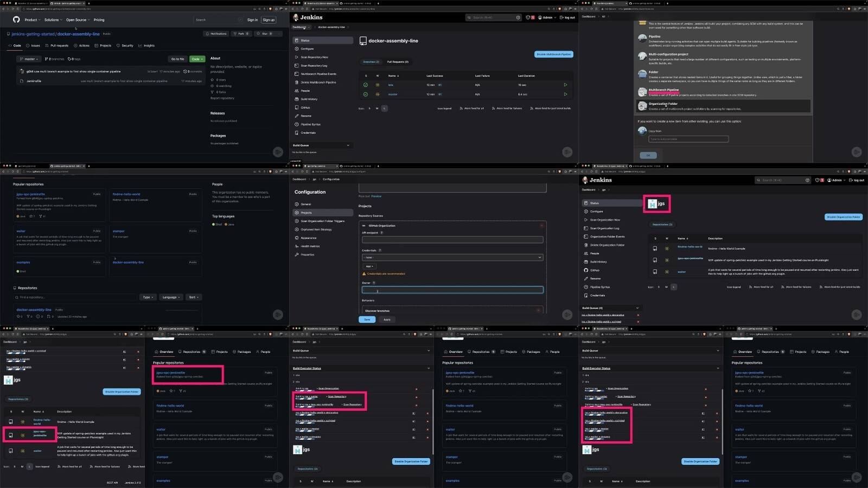The height and width of the screenshot is (488, 868).
Task: Open the Sort dropdown for repositories
Action: click(x=194, y=297)
